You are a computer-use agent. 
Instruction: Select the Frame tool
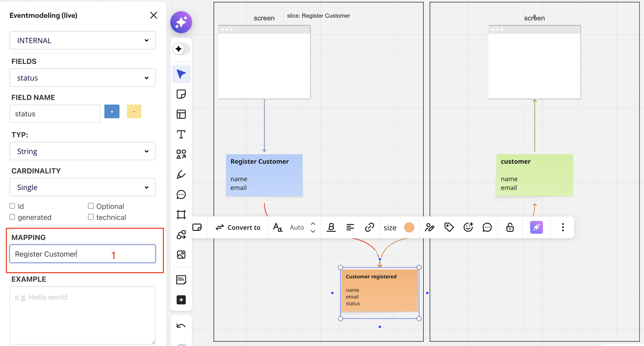(x=181, y=214)
